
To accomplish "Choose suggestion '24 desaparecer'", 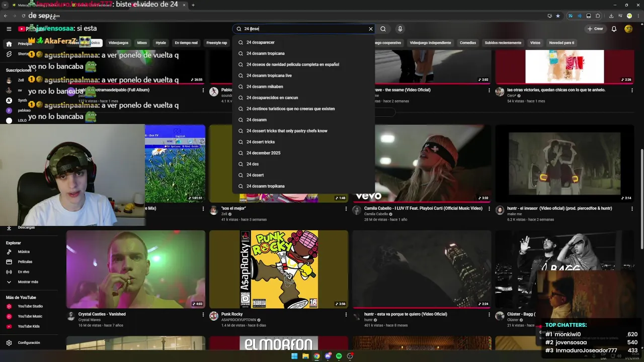I will [303, 42].
